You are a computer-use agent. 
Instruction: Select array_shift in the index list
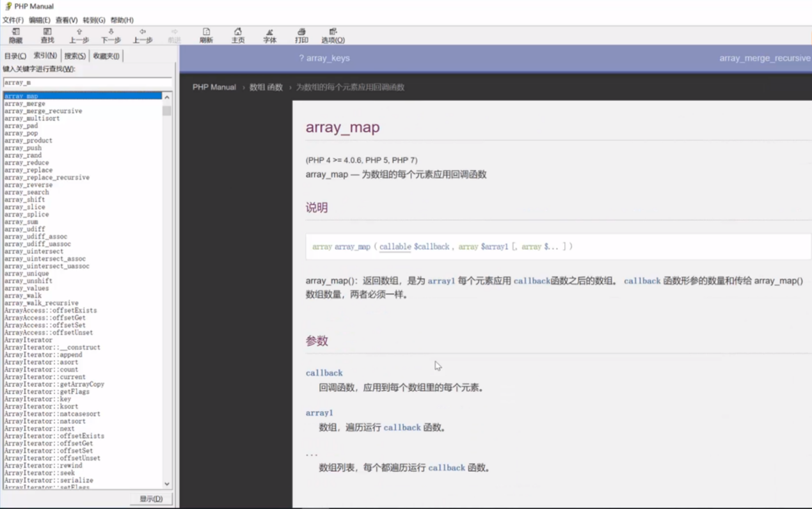coord(25,200)
